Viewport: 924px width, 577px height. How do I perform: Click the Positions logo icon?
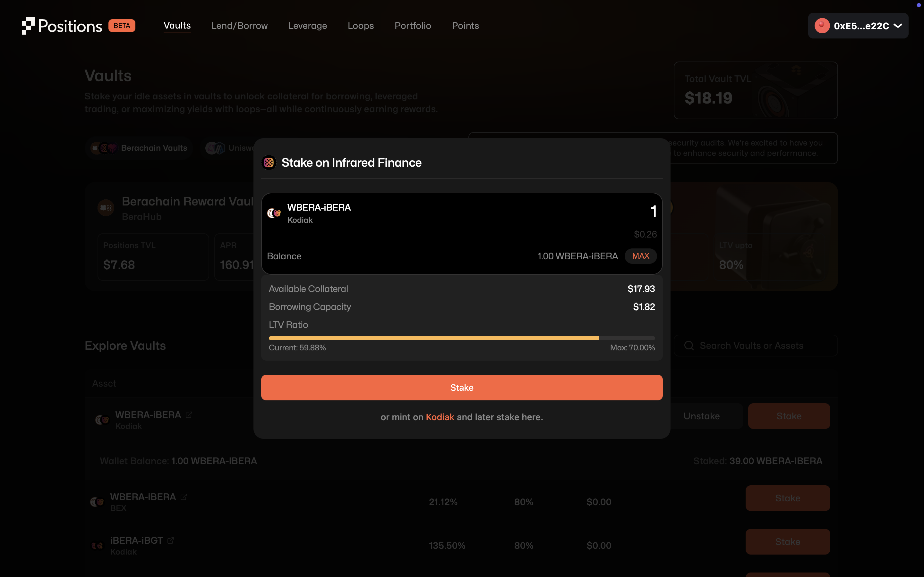point(28,26)
